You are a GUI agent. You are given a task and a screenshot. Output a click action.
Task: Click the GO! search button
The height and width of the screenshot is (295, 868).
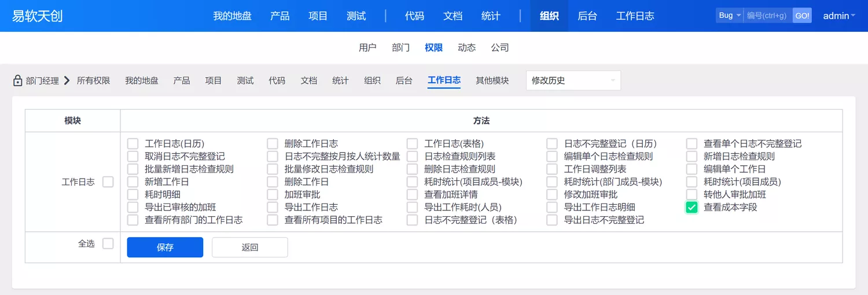click(x=802, y=16)
